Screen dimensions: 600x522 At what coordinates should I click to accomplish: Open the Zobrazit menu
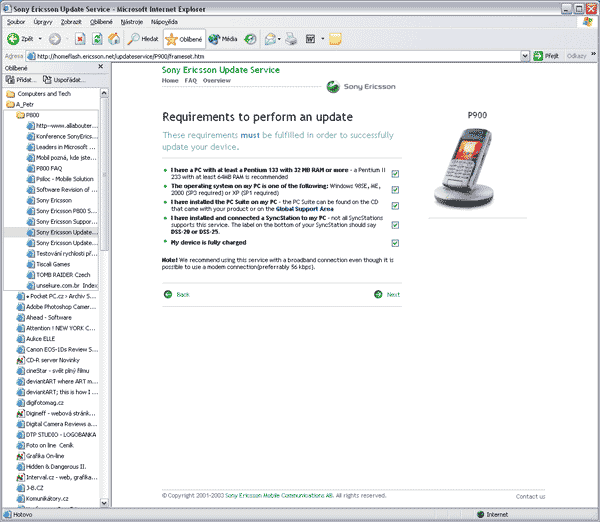point(71,22)
